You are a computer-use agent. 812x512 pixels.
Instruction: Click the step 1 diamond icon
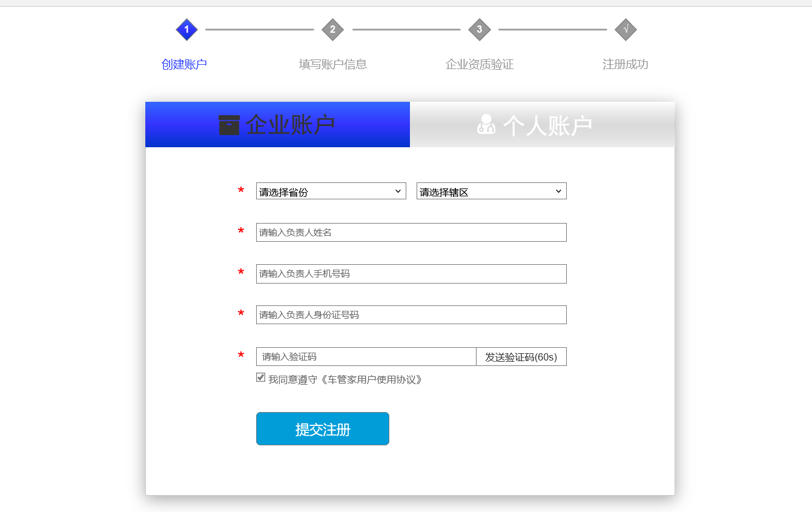(186, 29)
